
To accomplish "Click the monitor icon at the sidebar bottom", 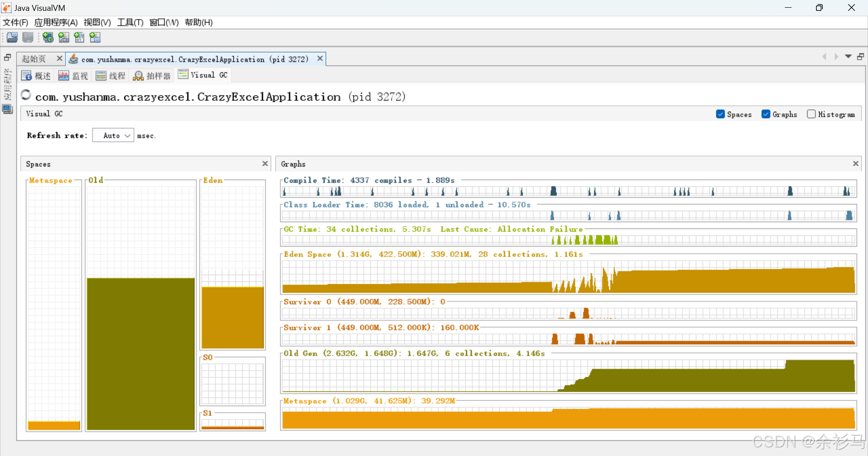I will 8,109.
